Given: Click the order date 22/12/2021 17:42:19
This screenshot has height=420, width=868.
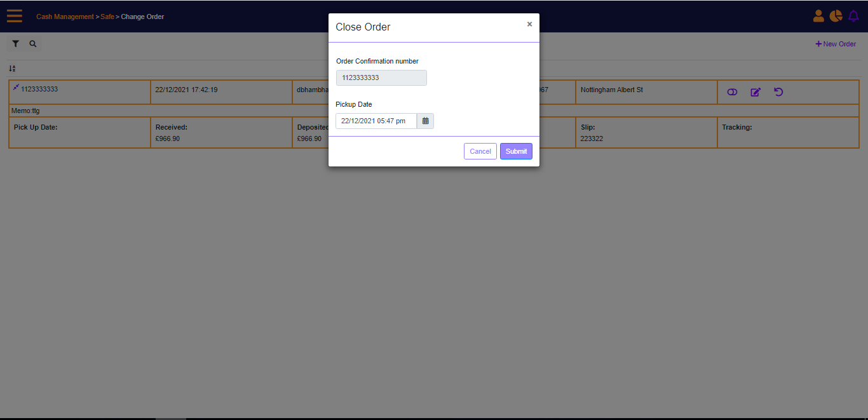Looking at the screenshot, I should (186, 90).
